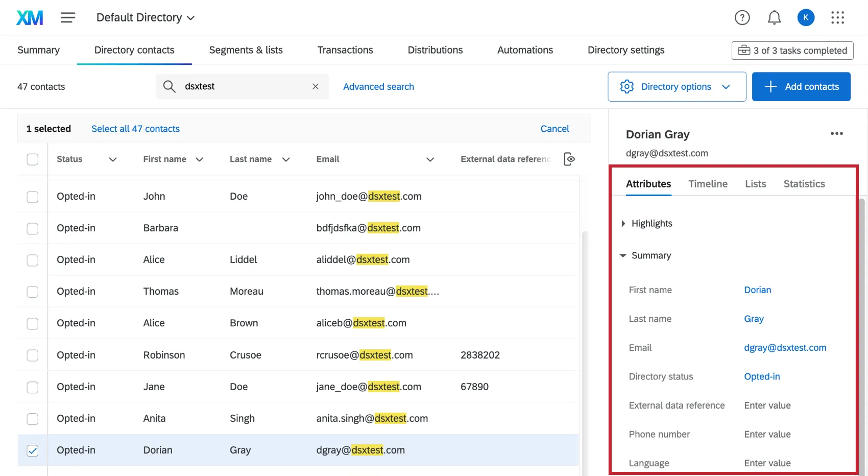Click the column visibility icon beside External data reference
The height and width of the screenshot is (476, 868).
point(569,159)
